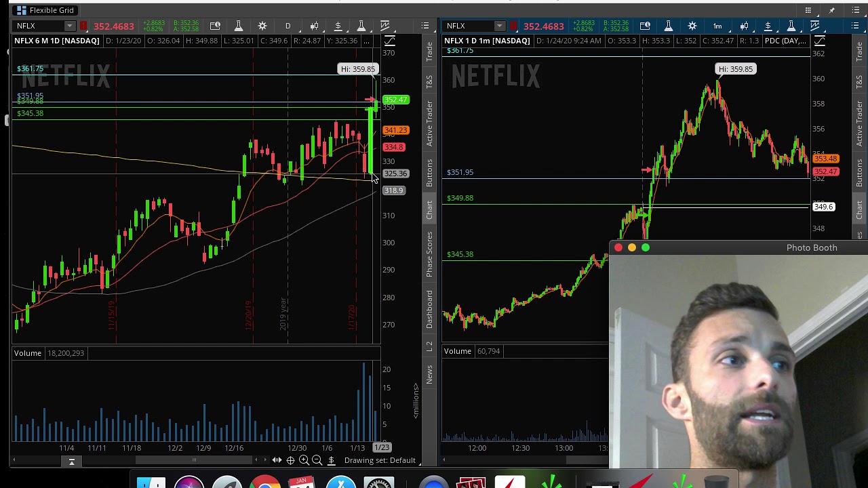
Task: Click the 353.48 orange price bubble on right chart
Action: [825, 159]
